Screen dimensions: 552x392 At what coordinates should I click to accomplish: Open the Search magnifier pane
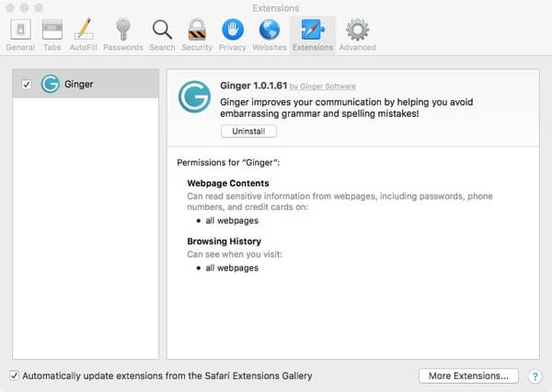tap(162, 35)
